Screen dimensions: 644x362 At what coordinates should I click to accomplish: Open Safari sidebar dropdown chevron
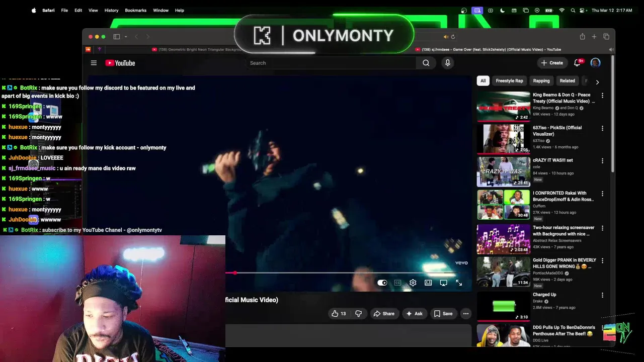pos(125,37)
